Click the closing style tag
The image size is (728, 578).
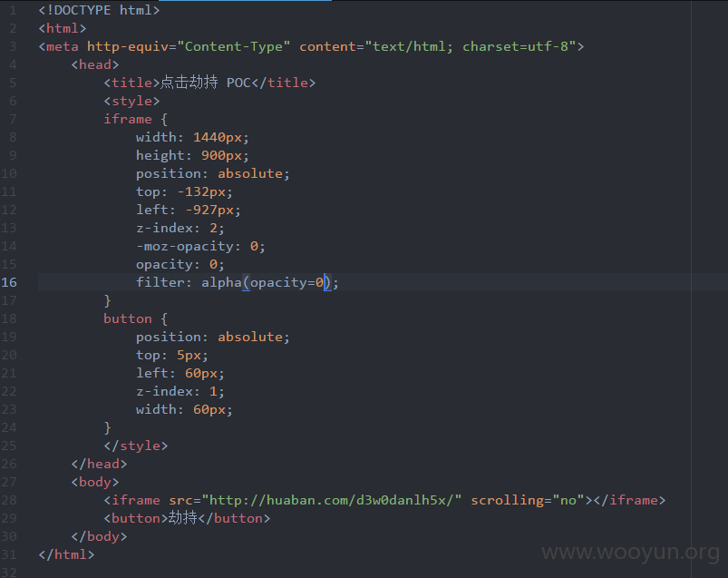click(x=136, y=446)
